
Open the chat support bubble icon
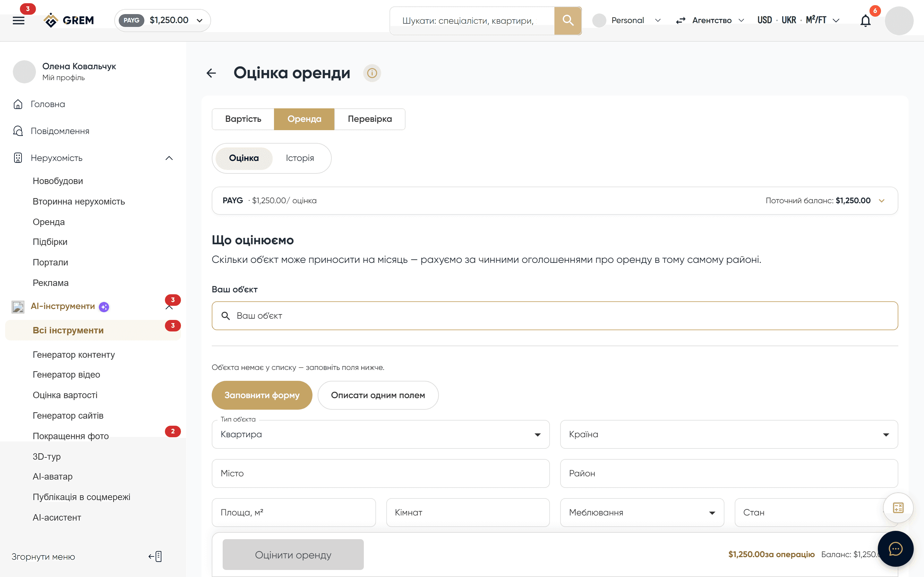point(895,549)
